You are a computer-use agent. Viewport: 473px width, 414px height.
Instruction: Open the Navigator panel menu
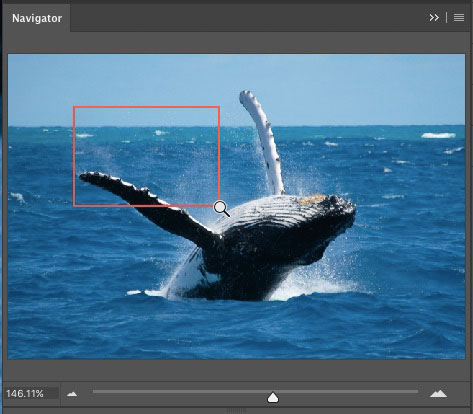click(459, 18)
